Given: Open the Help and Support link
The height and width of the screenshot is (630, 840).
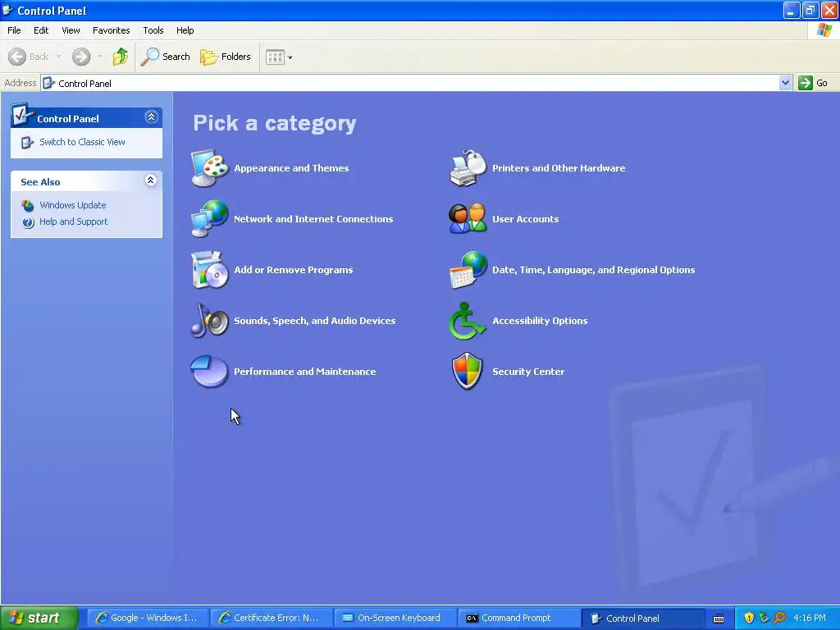Looking at the screenshot, I should (x=73, y=221).
